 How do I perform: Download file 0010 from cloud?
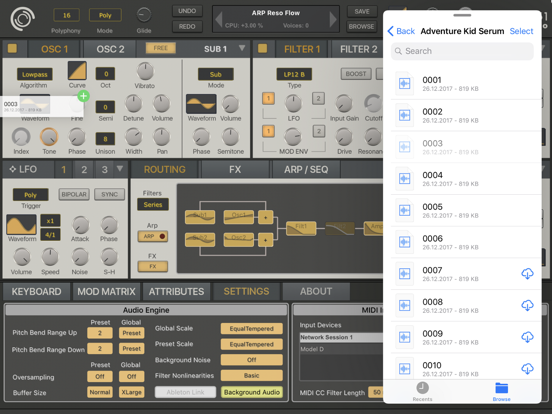[527, 369]
